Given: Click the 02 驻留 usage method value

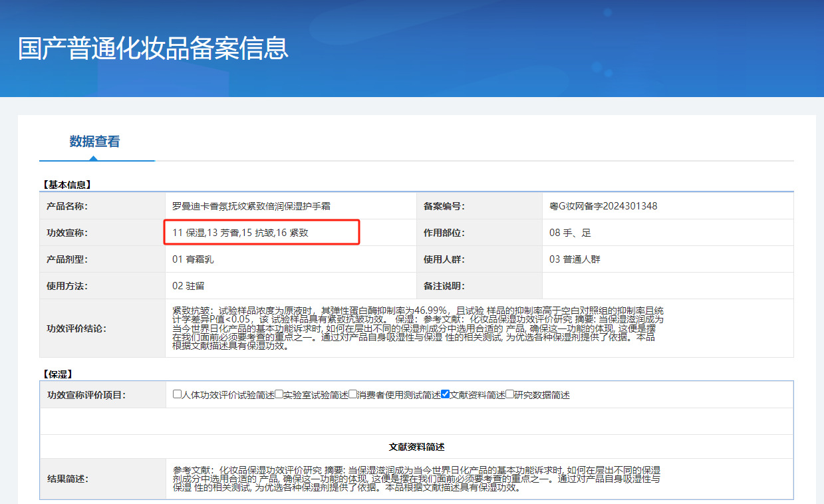Looking at the screenshot, I should (x=188, y=286).
